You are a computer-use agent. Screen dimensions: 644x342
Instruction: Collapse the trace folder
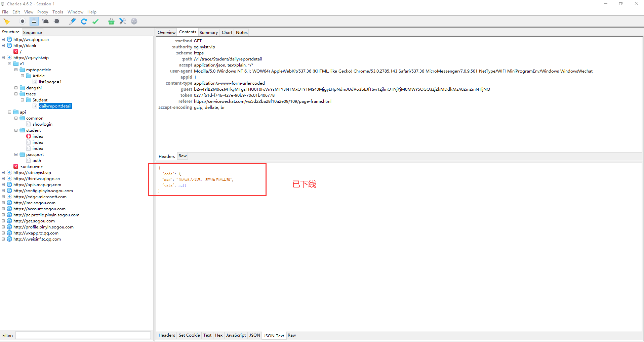[16, 94]
